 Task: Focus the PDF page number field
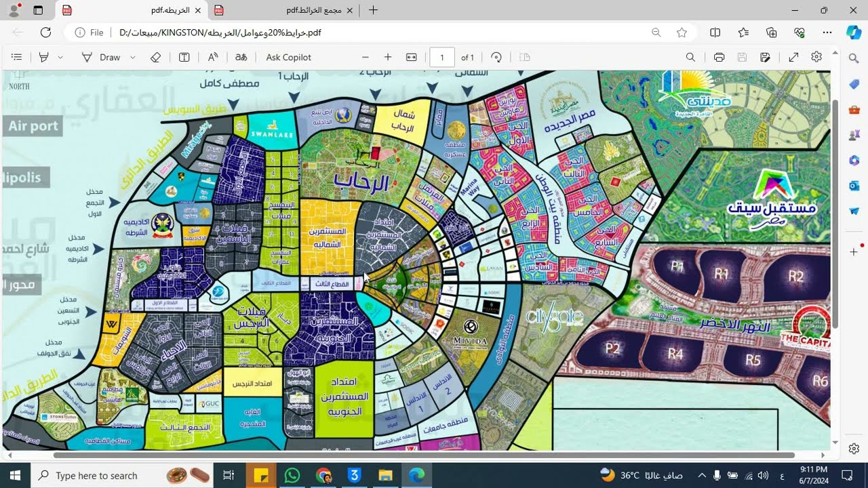(x=442, y=58)
